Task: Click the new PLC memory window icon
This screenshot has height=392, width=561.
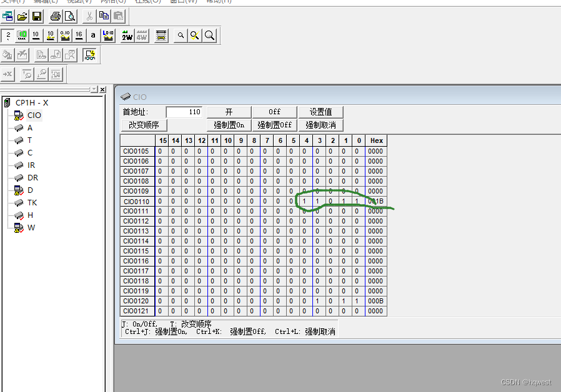Action: [x=7, y=16]
